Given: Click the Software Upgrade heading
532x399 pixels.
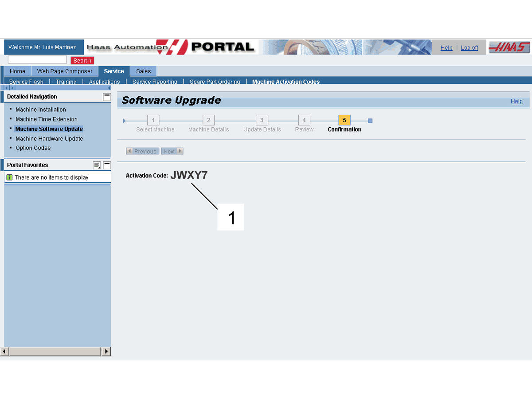Looking at the screenshot, I should [x=171, y=101].
